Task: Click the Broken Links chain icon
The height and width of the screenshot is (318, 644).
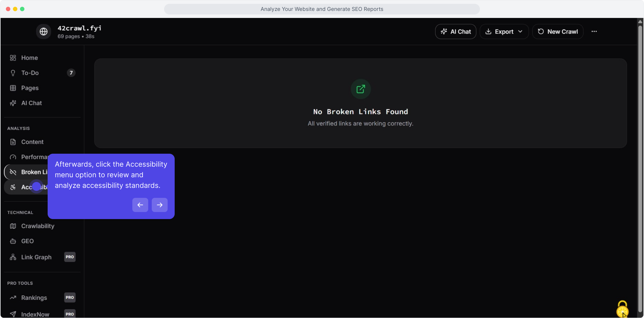Action: pos(13,172)
